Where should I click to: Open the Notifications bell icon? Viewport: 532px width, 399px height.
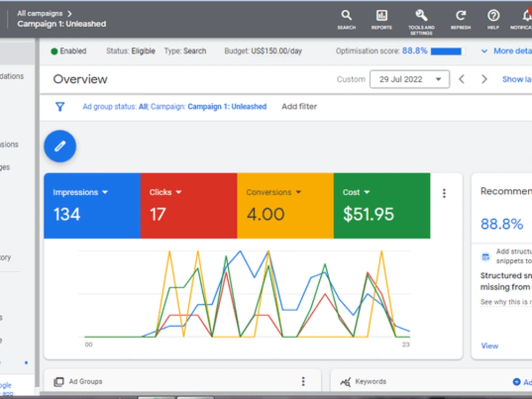527,15
